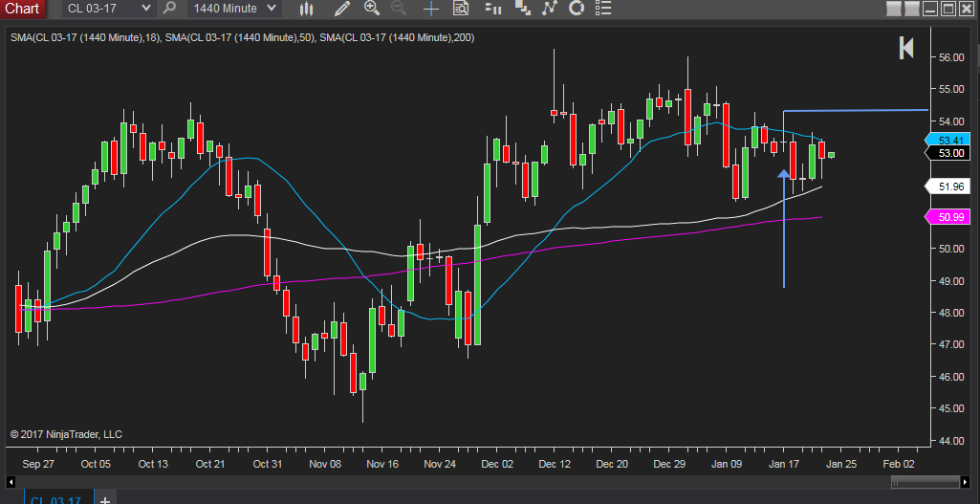This screenshot has width=980, height=504.
Task: Click the scrollbar left arrow
Action: pyautogui.click(x=11, y=482)
